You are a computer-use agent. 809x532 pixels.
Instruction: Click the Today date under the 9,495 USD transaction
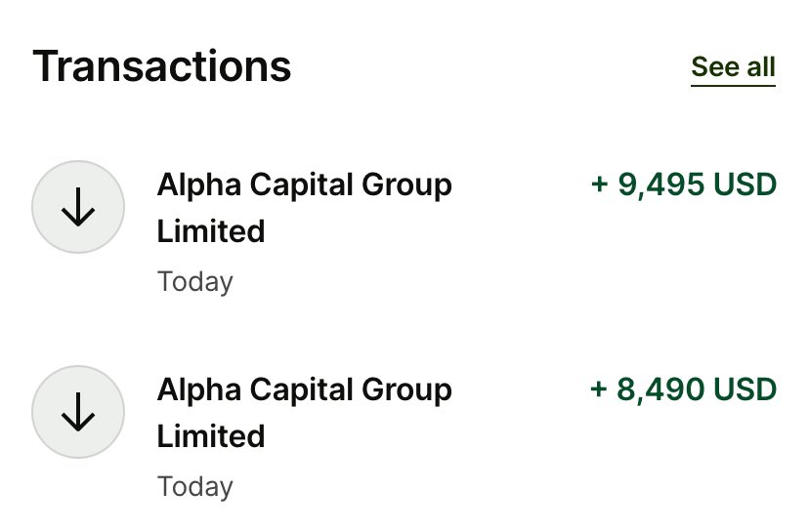click(195, 282)
